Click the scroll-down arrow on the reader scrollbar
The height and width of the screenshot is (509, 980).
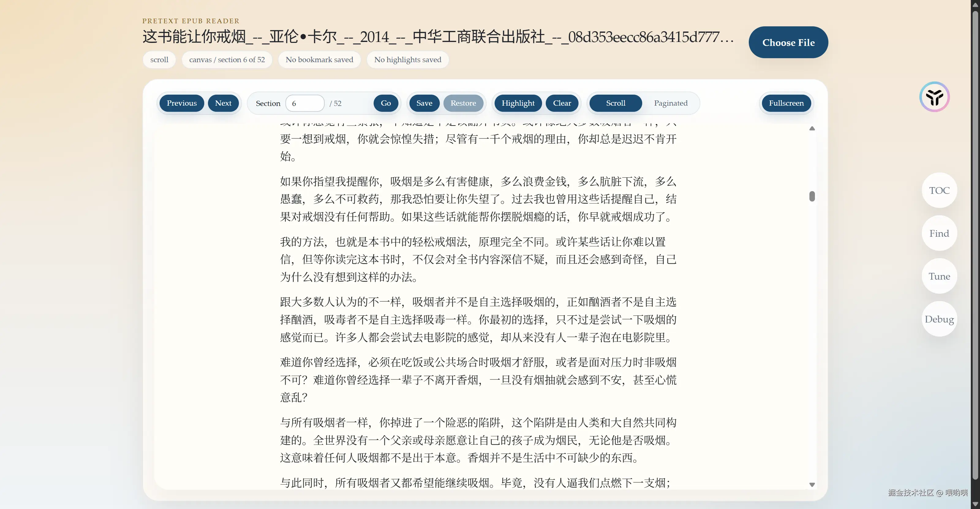click(x=812, y=484)
